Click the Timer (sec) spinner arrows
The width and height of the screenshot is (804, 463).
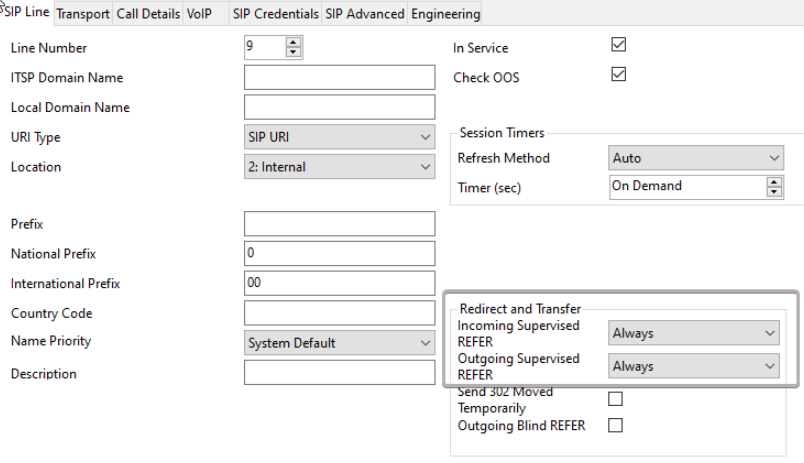click(774, 186)
